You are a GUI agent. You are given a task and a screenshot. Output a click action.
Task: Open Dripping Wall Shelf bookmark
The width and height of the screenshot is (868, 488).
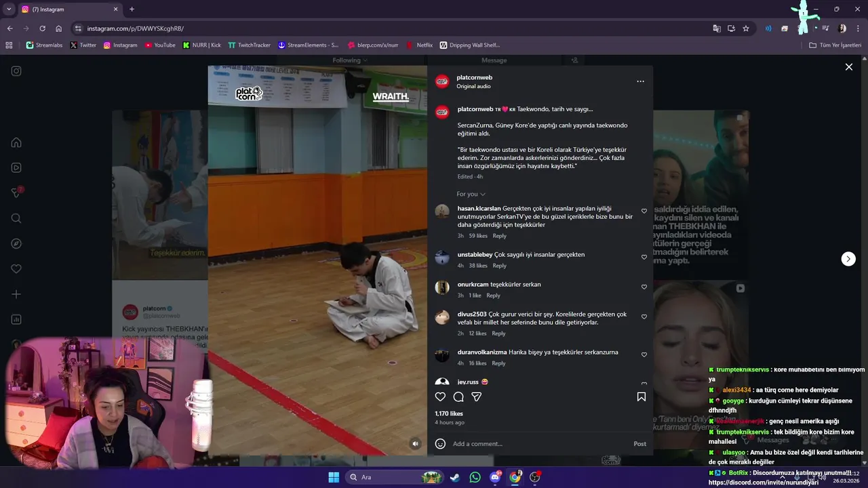pyautogui.click(x=469, y=45)
